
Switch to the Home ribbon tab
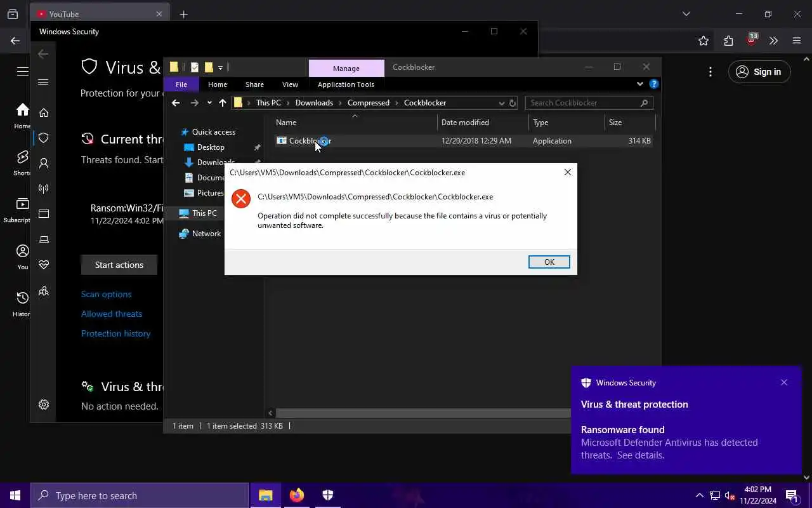click(218, 84)
